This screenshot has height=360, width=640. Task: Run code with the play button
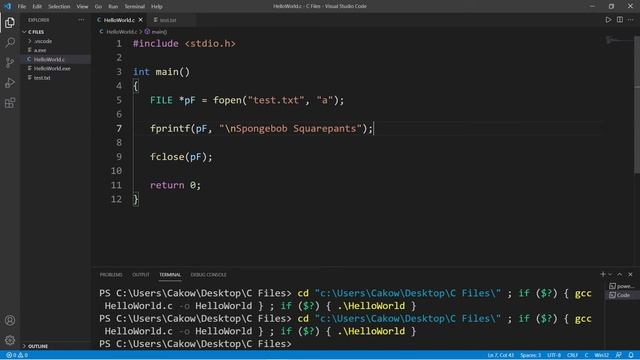click(x=608, y=20)
